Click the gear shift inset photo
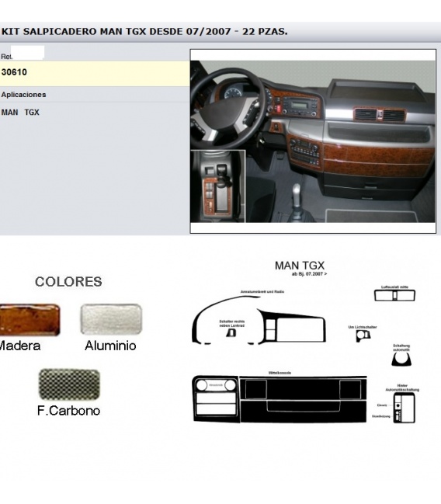 (x=218, y=186)
